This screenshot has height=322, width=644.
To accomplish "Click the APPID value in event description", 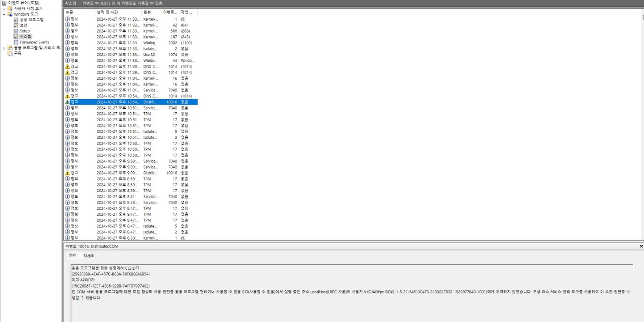I will point(110,285).
